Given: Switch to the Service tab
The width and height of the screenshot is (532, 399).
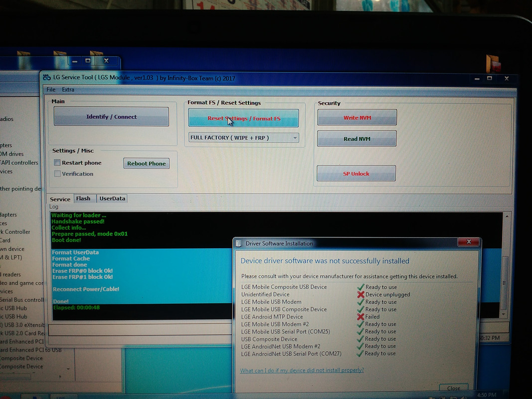Looking at the screenshot, I should (60, 199).
